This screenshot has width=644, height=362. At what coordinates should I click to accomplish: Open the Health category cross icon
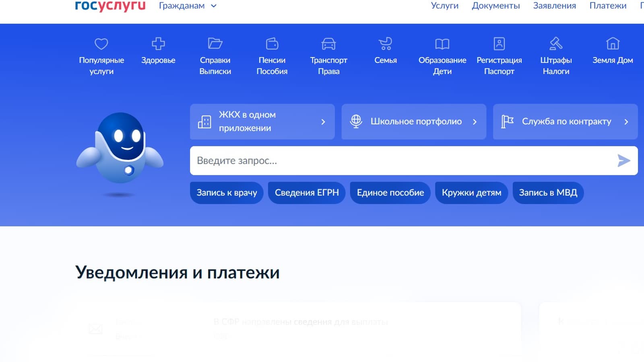click(x=158, y=43)
